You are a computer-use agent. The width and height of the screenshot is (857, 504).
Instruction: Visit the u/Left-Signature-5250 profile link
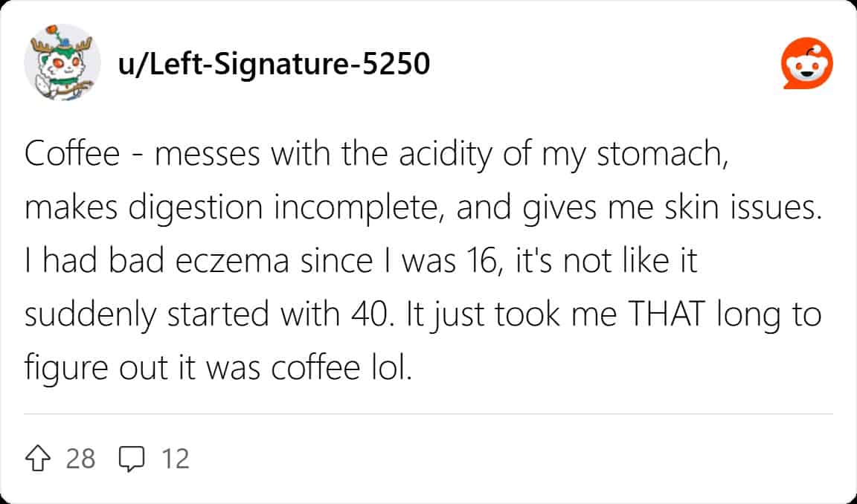[x=273, y=65]
